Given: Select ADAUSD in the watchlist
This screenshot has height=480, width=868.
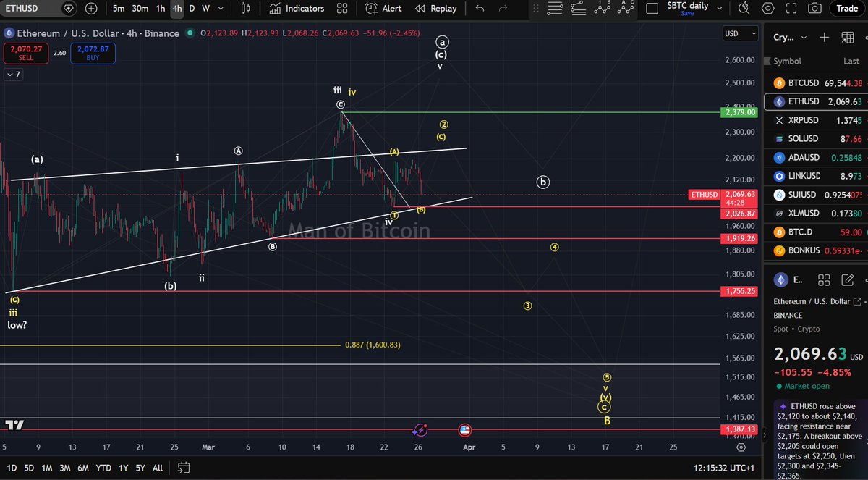Looking at the screenshot, I should (816, 157).
